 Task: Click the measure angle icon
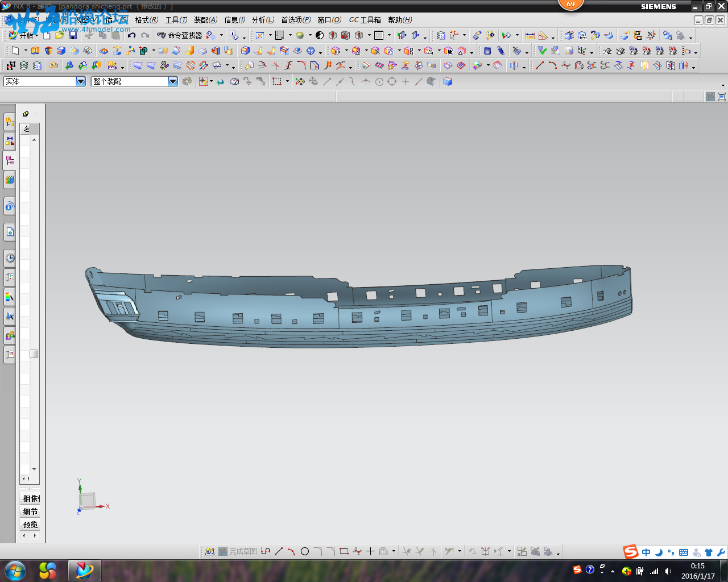pyautogui.click(x=543, y=35)
